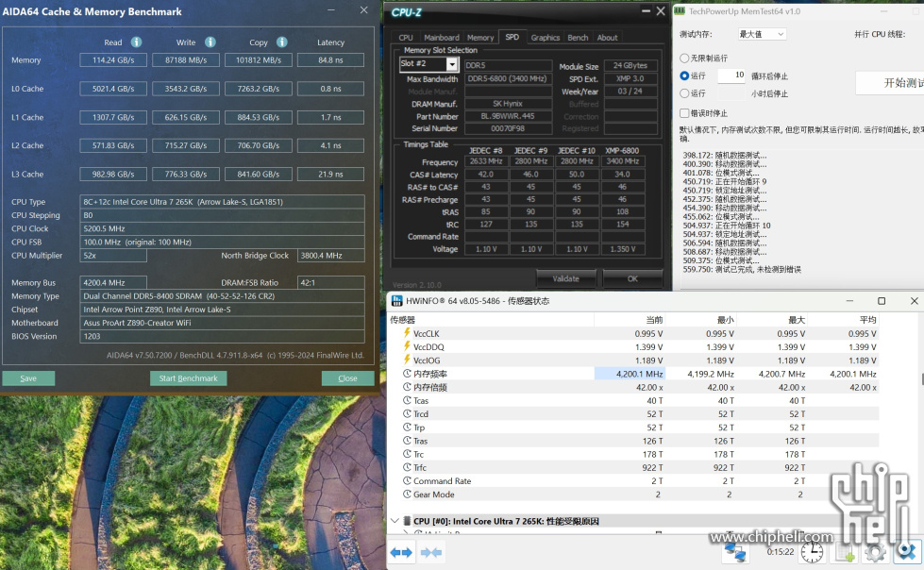Collapse the CPU [#0] Intel Core Ultra 7 265K section
Image resolution: width=924 pixels, height=570 pixels.
click(395, 521)
